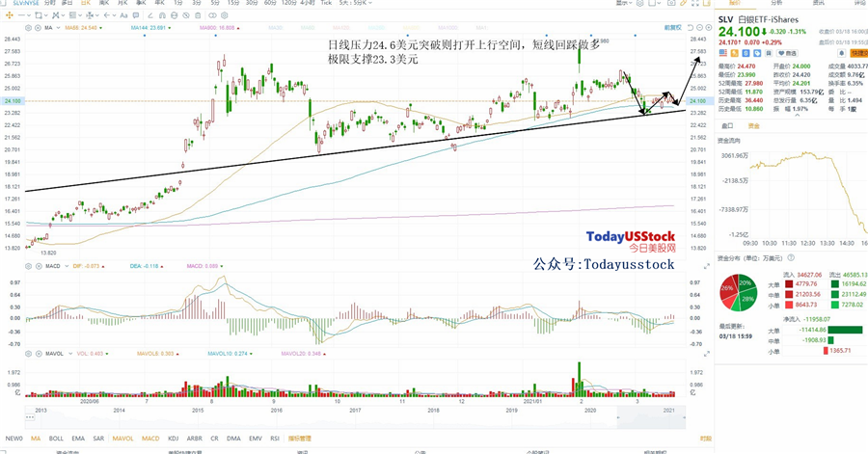The height and width of the screenshot is (454, 868).
Task: Toggle MACD indicator visibility eye
Action: click(38, 266)
